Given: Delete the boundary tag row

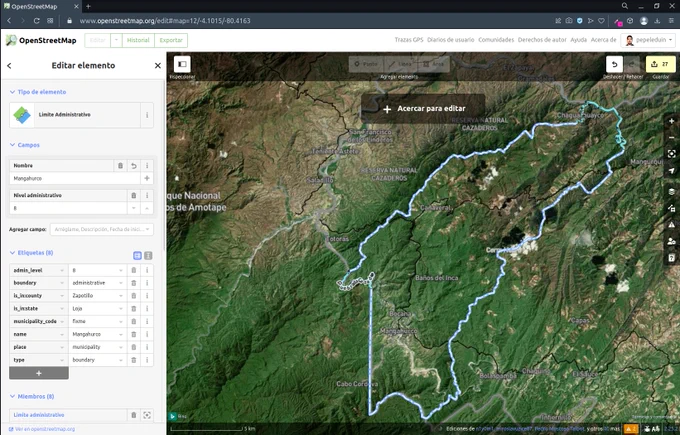Looking at the screenshot, I should 134,283.
